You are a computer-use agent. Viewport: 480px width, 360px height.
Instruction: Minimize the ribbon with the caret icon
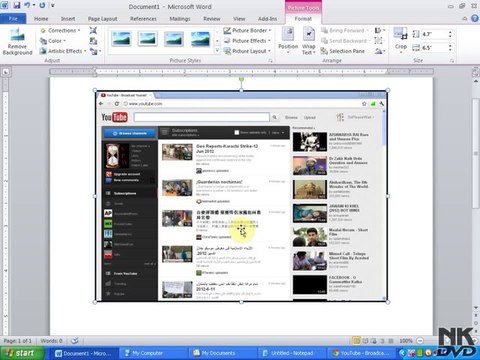465,19
